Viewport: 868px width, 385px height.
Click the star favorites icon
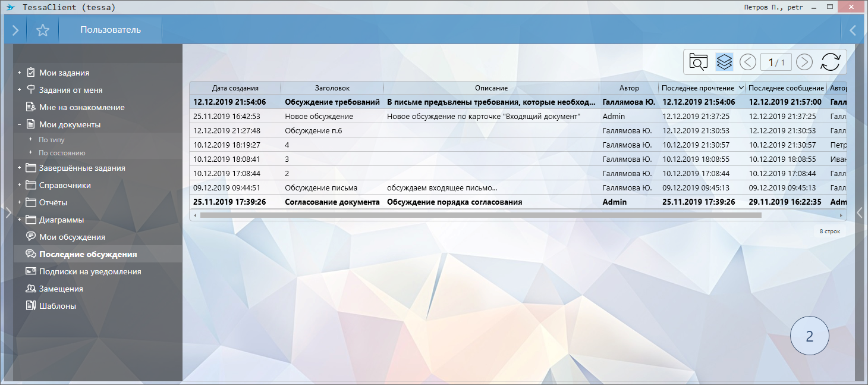(43, 30)
